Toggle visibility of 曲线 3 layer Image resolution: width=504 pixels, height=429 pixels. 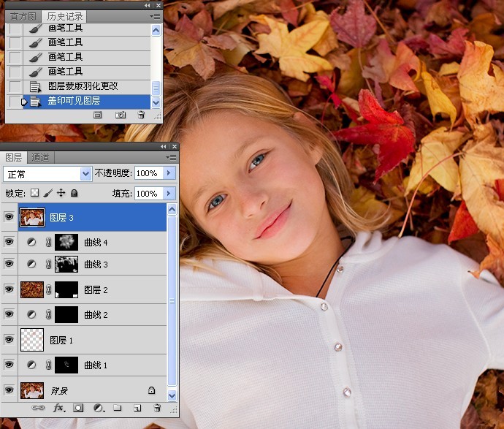pos(9,264)
